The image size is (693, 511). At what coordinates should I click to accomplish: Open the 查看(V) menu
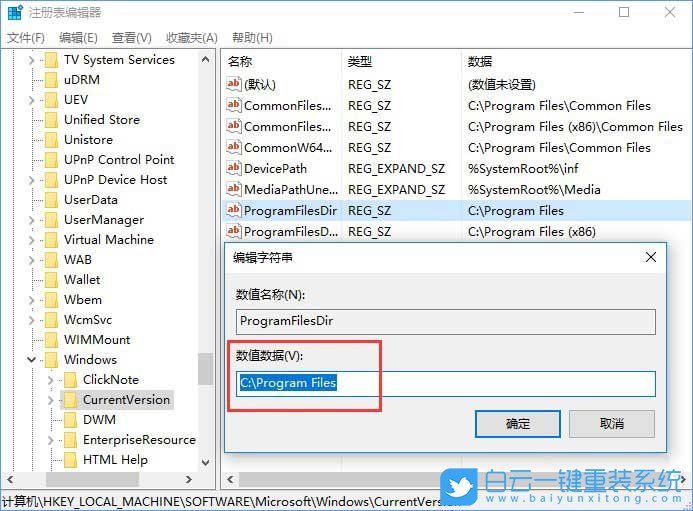pyautogui.click(x=132, y=38)
